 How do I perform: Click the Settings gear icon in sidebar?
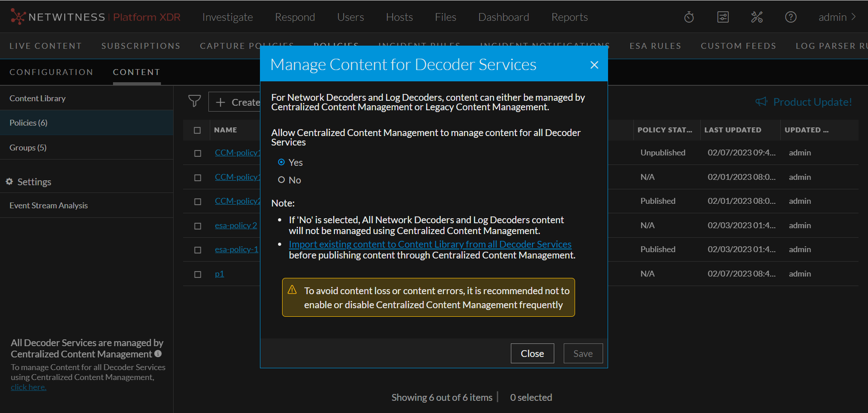(x=9, y=182)
